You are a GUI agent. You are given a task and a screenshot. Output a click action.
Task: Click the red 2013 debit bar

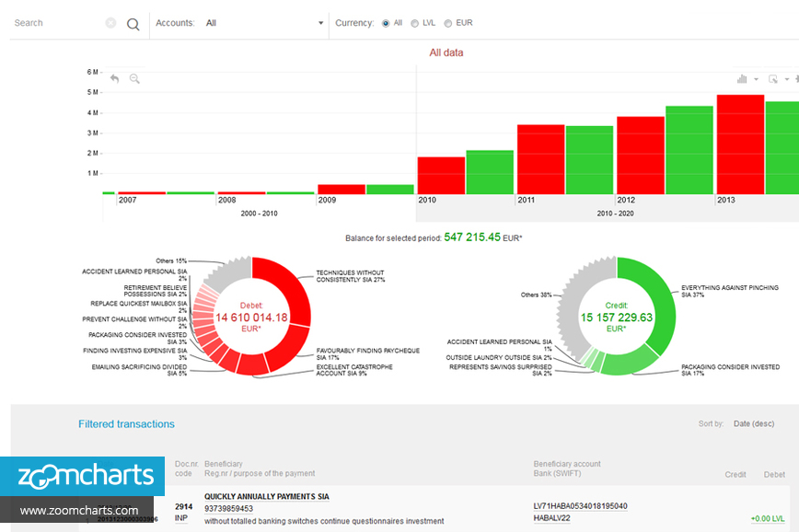[740, 144]
